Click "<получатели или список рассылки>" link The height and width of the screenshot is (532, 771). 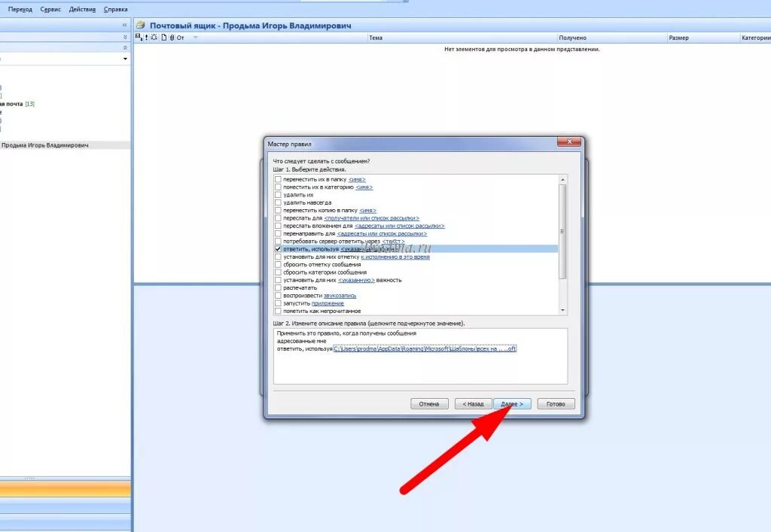(372, 218)
